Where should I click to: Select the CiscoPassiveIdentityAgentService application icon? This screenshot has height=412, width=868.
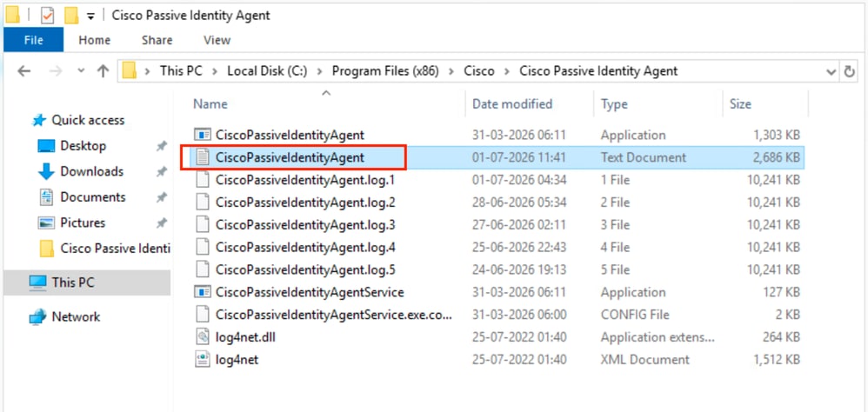[x=204, y=292]
